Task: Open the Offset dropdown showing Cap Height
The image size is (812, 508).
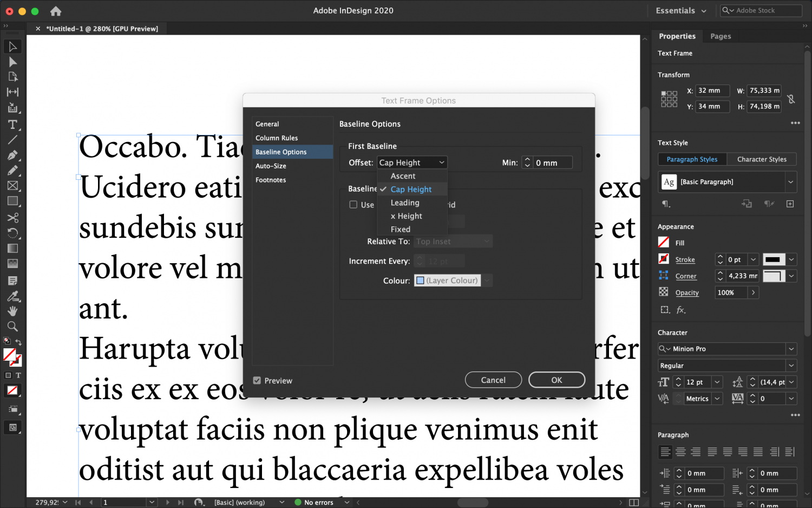Action: pyautogui.click(x=412, y=162)
